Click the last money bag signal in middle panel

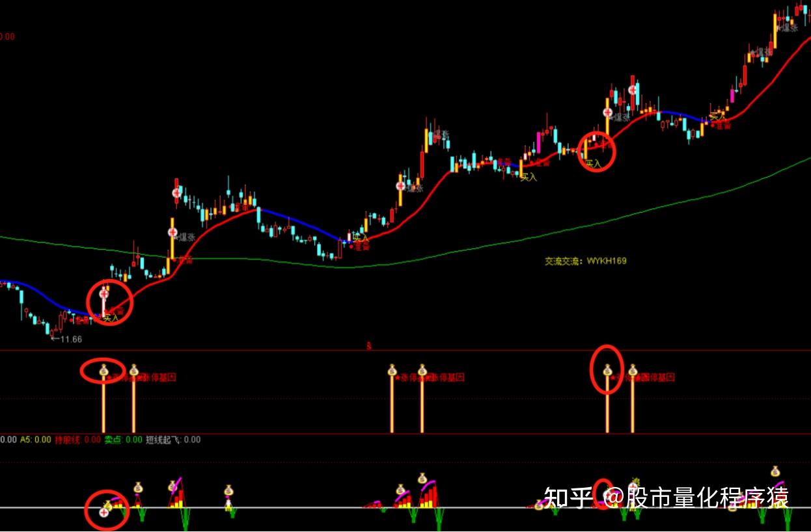point(632,370)
